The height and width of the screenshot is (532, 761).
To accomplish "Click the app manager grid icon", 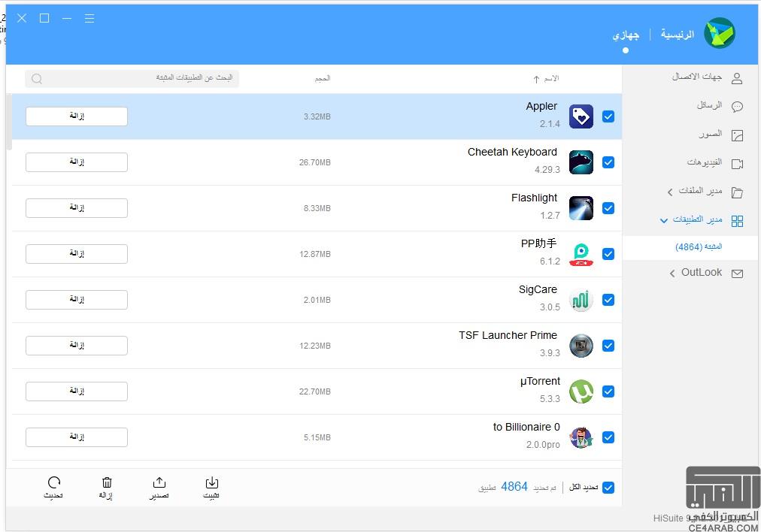I will click(737, 221).
